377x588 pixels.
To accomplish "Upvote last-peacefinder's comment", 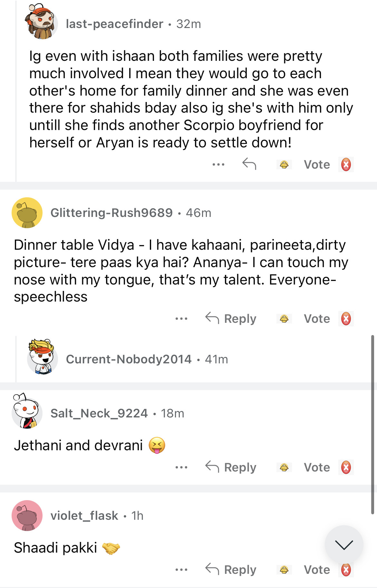I will 284,165.
